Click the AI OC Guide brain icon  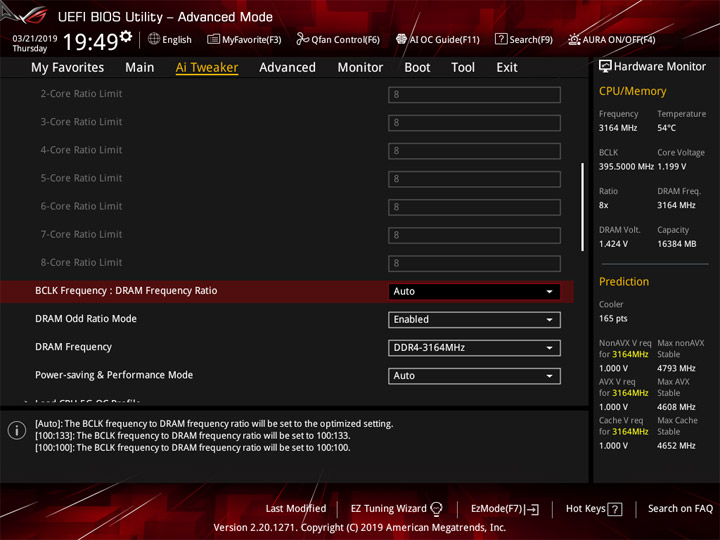pyautogui.click(x=401, y=39)
